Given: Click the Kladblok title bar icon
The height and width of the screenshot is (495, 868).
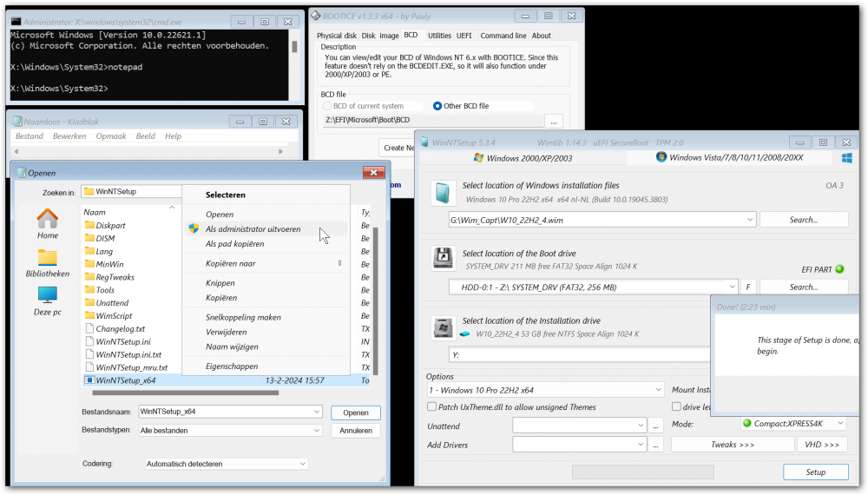Looking at the screenshot, I should pyautogui.click(x=17, y=122).
